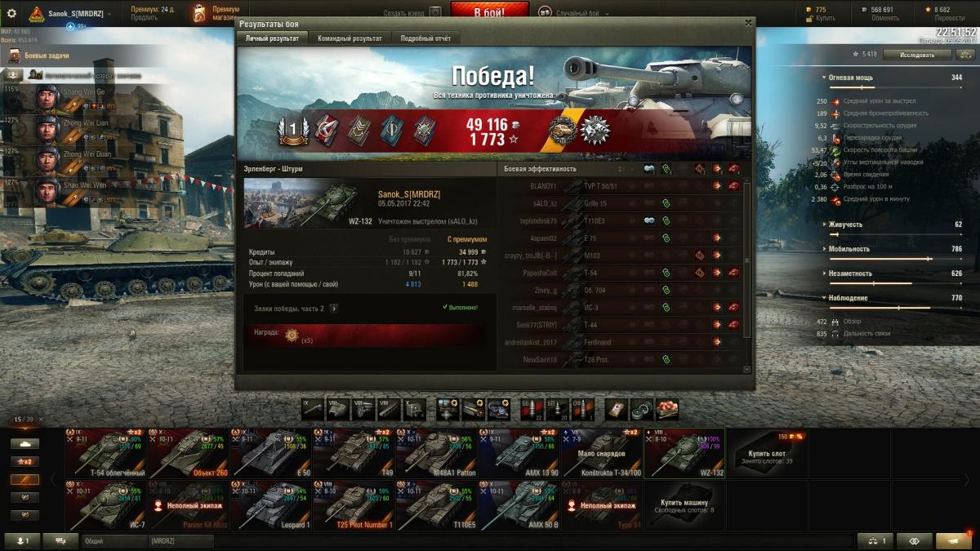Toggle the x2 bonus carousel filter
980x551 pixels.
(24, 462)
